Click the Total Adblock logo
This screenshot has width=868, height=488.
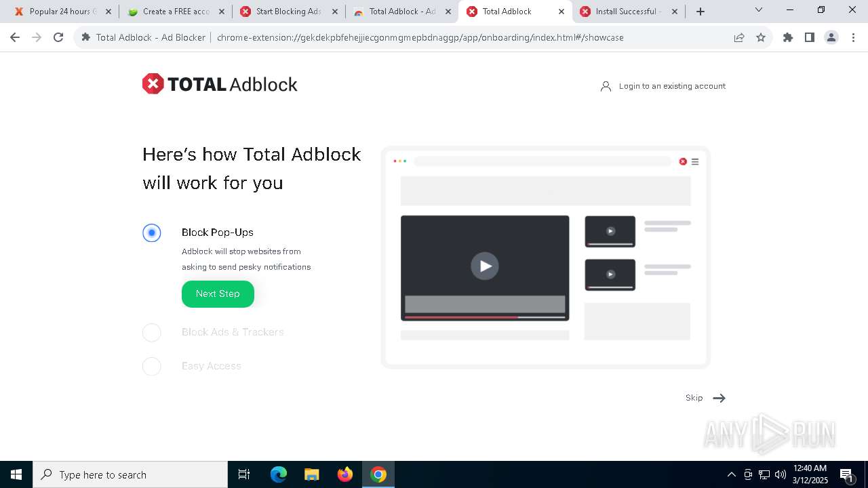(220, 84)
